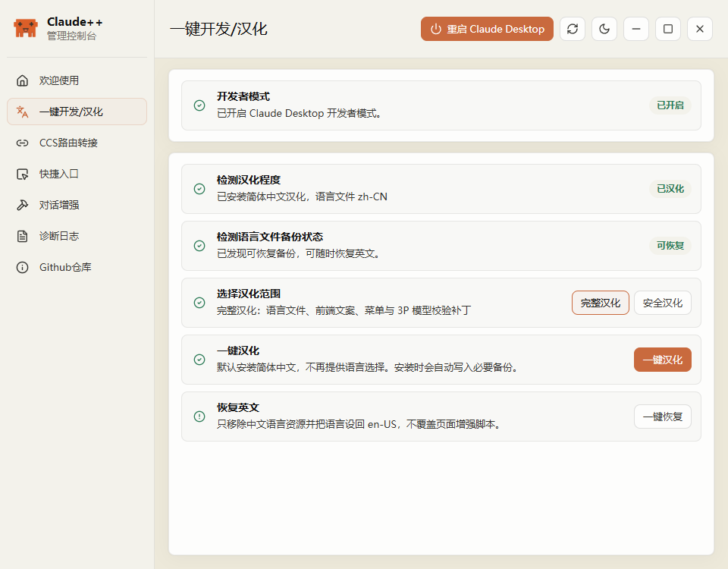This screenshot has height=569, width=728.
Task: Click the translate icon beside 一键开发/汉化
Action: (x=22, y=112)
